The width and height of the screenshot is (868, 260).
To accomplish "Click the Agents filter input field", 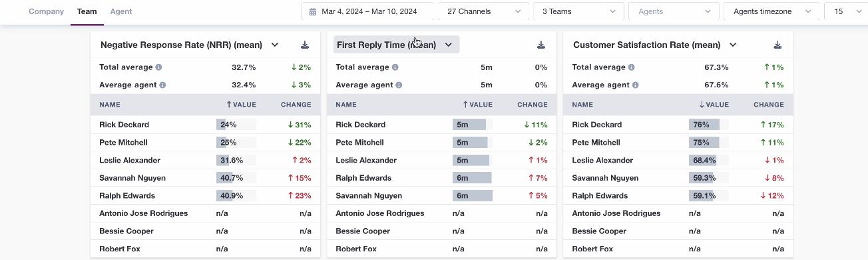I will pyautogui.click(x=674, y=11).
